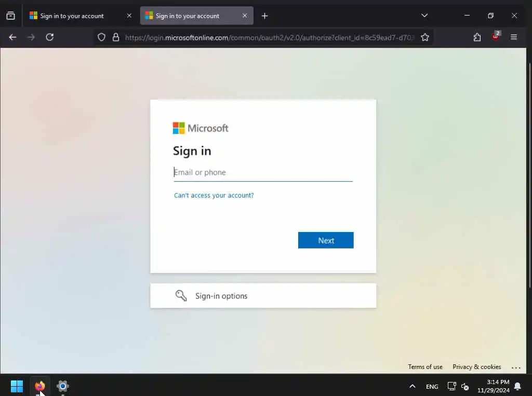Viewport: 532px width, 396px height.
Task: Open uBlock extension icon with badge
Action: pos(496,37)
